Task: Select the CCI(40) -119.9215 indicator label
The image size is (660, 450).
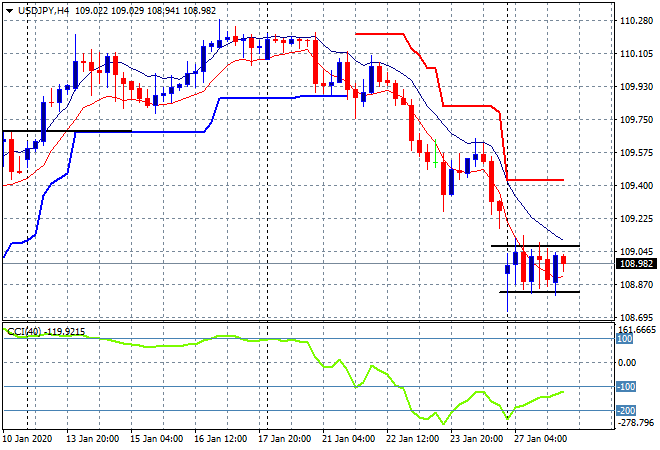Action: pos(46,332)
